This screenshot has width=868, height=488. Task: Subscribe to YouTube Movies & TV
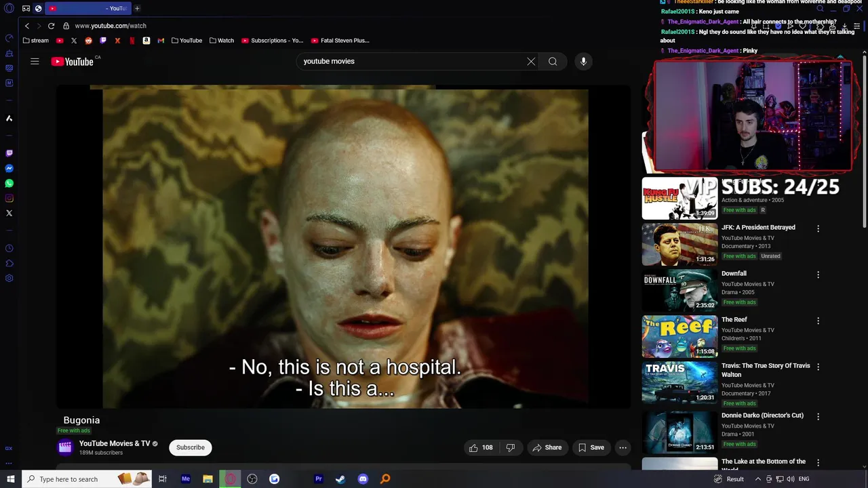coord(191,447)
